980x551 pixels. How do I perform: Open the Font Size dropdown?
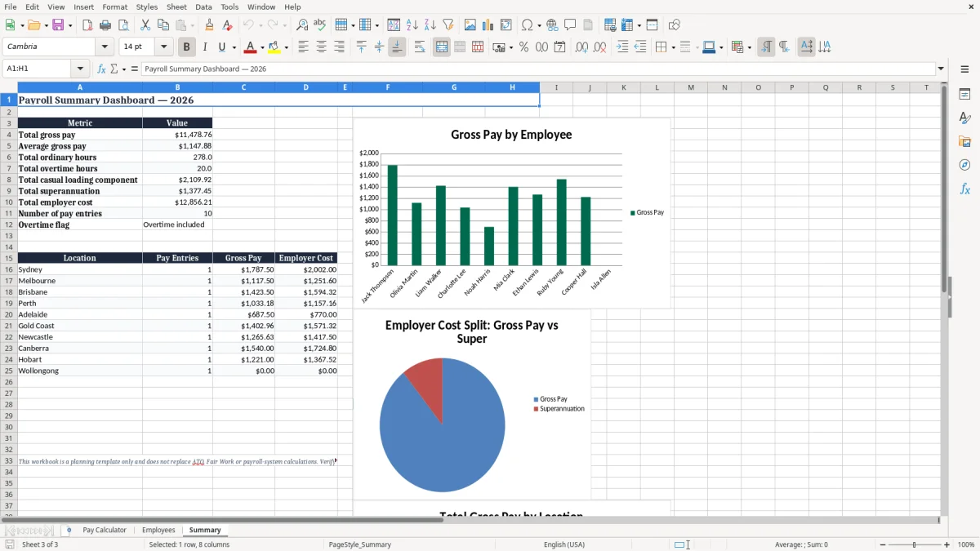(163, 47)
